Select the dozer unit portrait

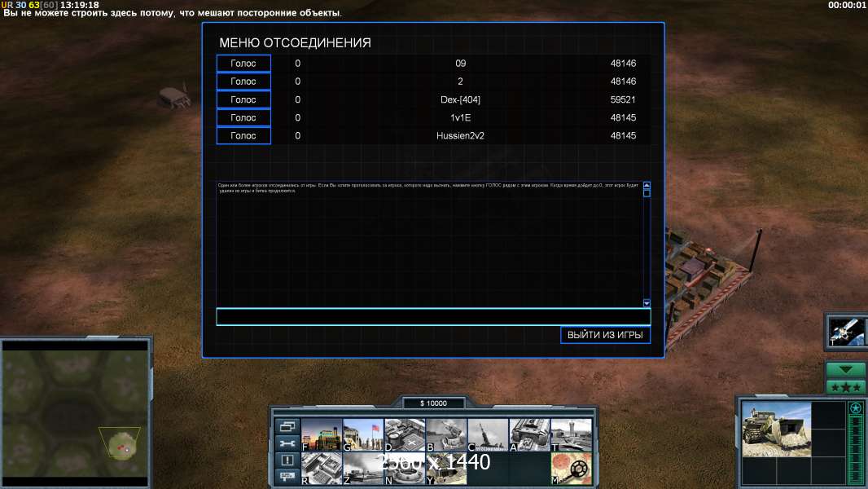(776, 430)
